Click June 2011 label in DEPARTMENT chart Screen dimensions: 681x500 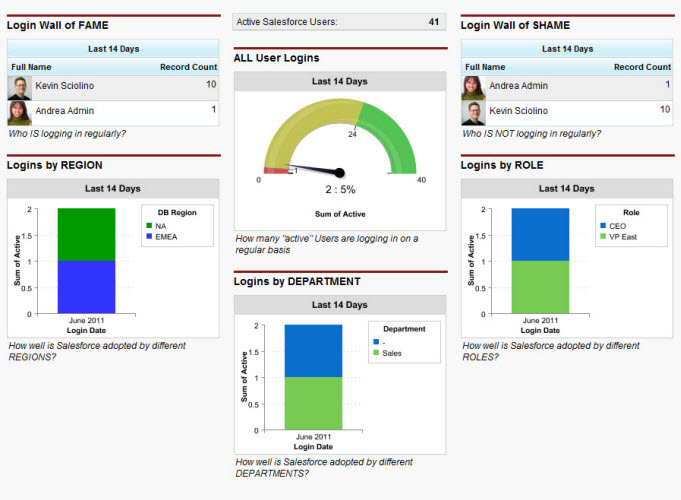click(313, 437)
